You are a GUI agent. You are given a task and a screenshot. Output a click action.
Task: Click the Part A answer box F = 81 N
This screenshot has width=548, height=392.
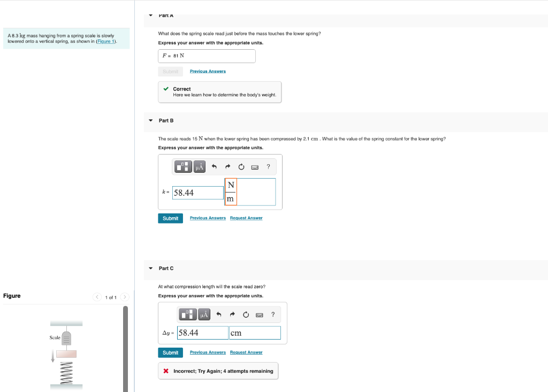207,56
